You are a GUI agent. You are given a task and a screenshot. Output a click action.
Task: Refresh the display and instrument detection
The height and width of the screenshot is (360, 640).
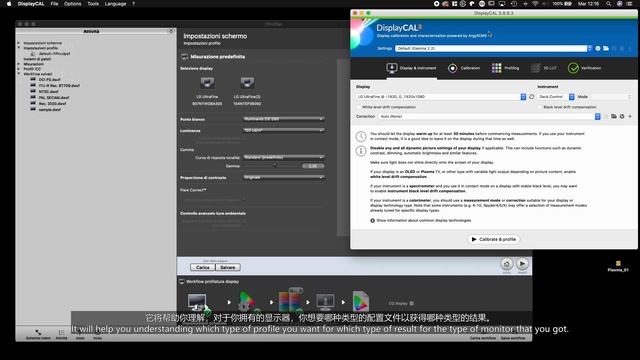tap(531, 97)
